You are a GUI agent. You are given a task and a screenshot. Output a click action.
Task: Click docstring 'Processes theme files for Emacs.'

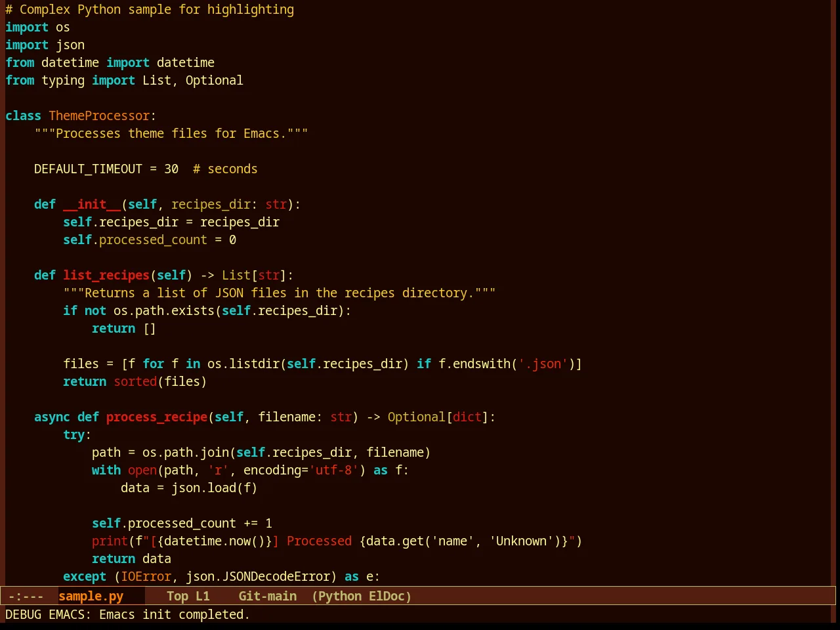pos(171,133)
